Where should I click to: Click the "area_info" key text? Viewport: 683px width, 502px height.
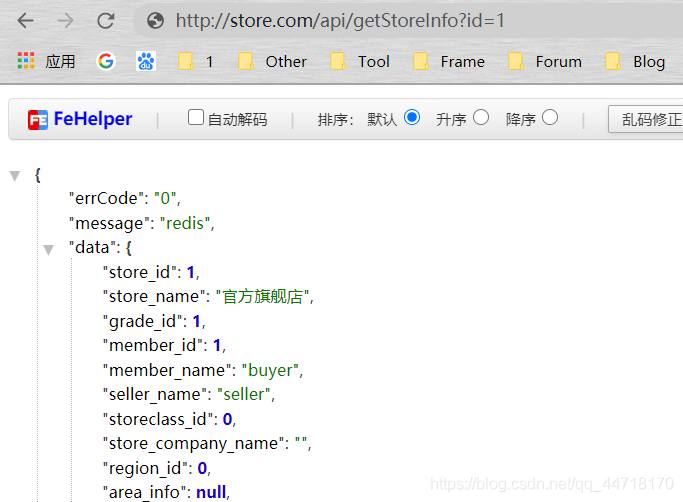tap(145, 492)
